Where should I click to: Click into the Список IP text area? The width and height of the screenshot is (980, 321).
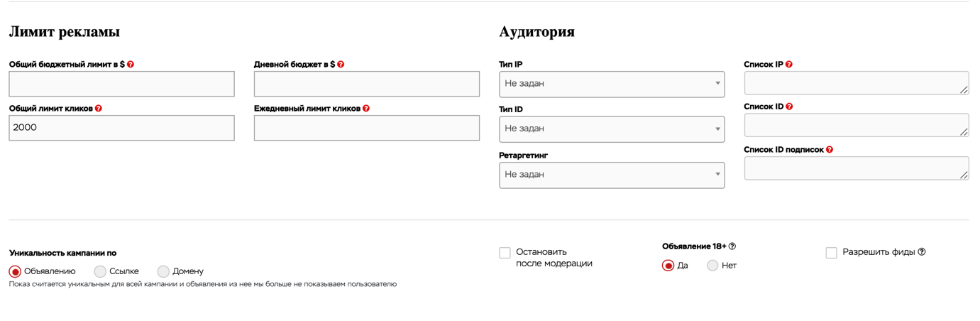[857, 82]
